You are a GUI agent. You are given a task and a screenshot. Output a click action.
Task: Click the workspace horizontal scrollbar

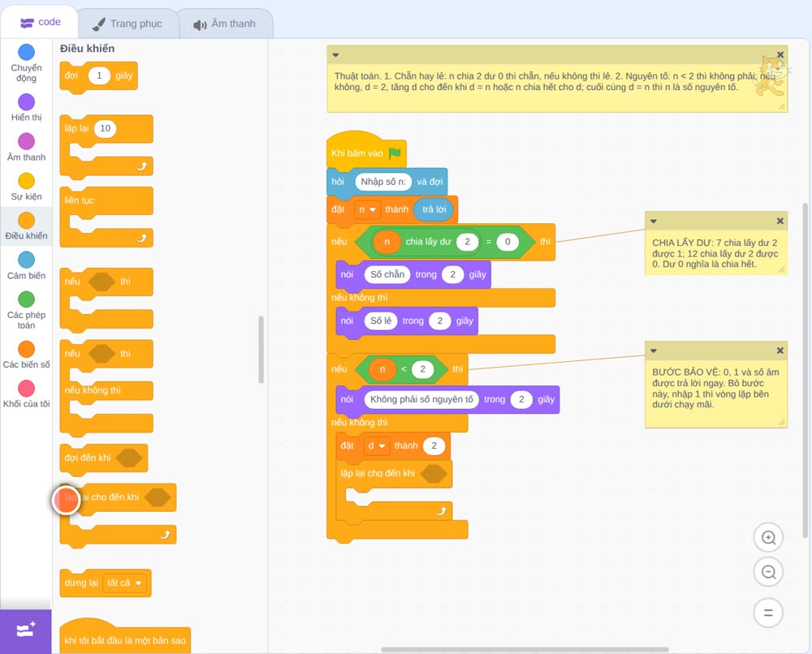(x=525, y=649)
